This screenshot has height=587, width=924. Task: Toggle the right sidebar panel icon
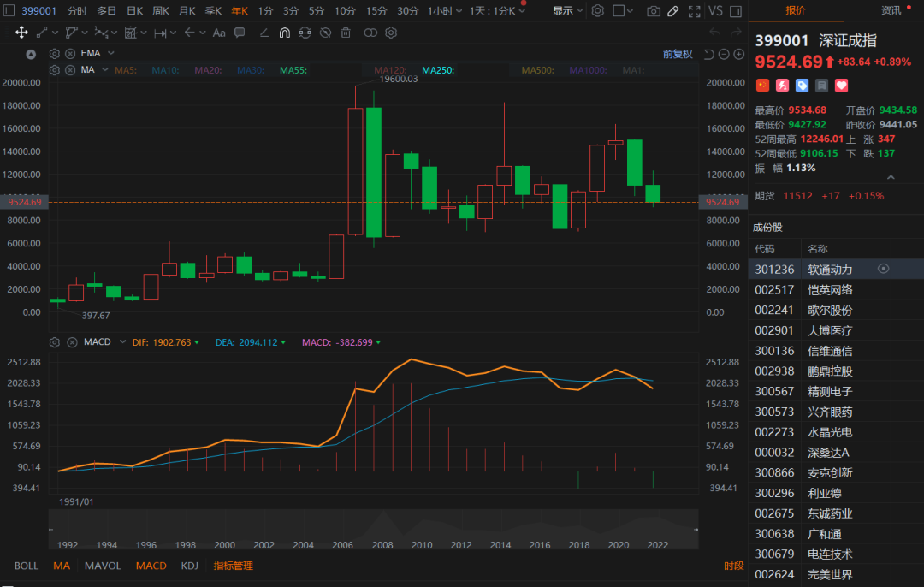click(736, 11)
